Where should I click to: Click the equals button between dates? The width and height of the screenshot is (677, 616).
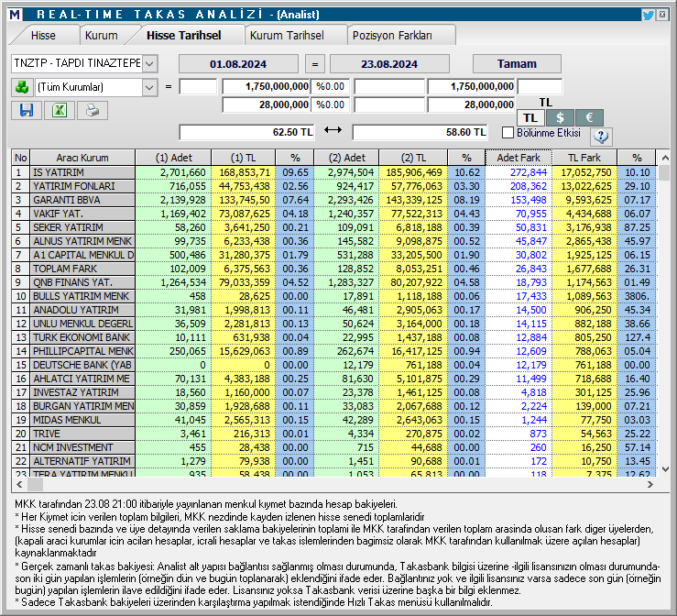(315, 64)
